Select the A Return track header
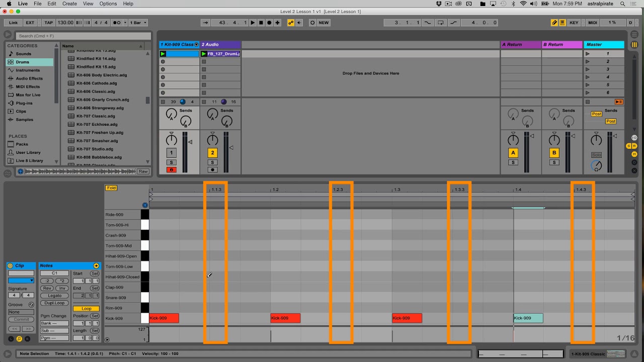Viewport: 644px width, 362px height. tap(521, 44)
